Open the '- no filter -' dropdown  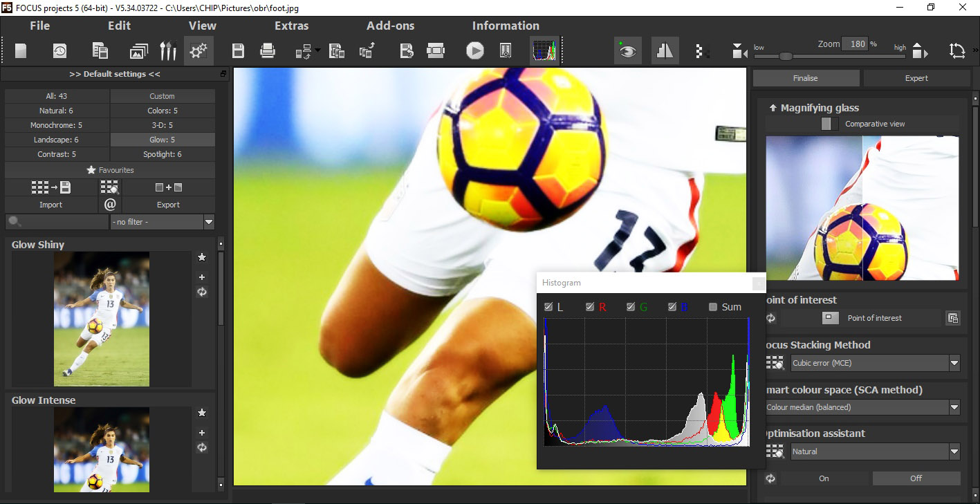point(209,222)
